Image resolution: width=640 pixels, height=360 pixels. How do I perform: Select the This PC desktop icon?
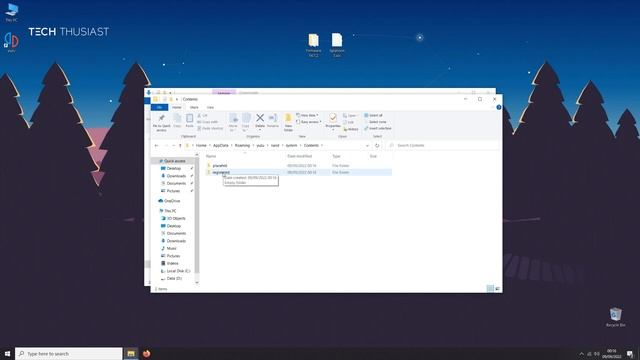click(x=11, y=12)
